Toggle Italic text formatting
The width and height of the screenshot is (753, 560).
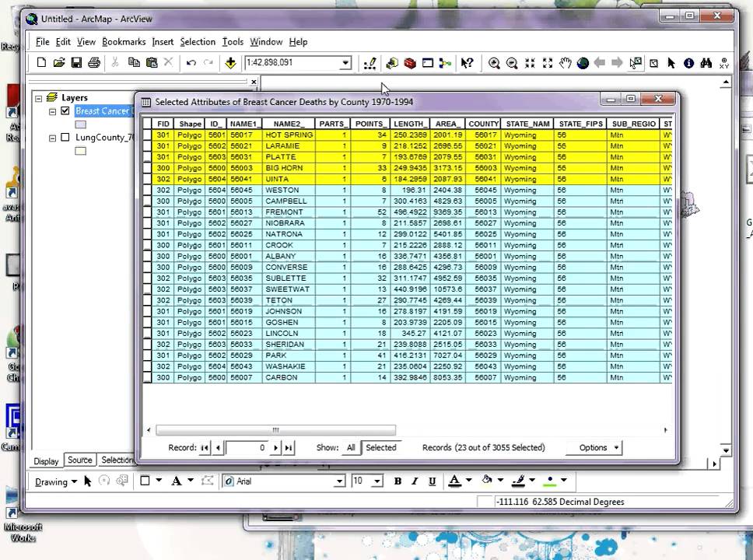[415, 481]
